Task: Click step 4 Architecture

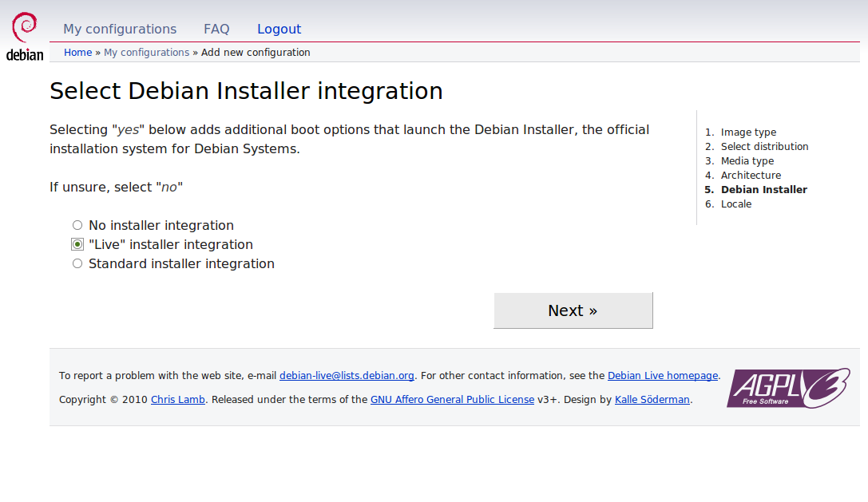Action: [x=751, y=176]
